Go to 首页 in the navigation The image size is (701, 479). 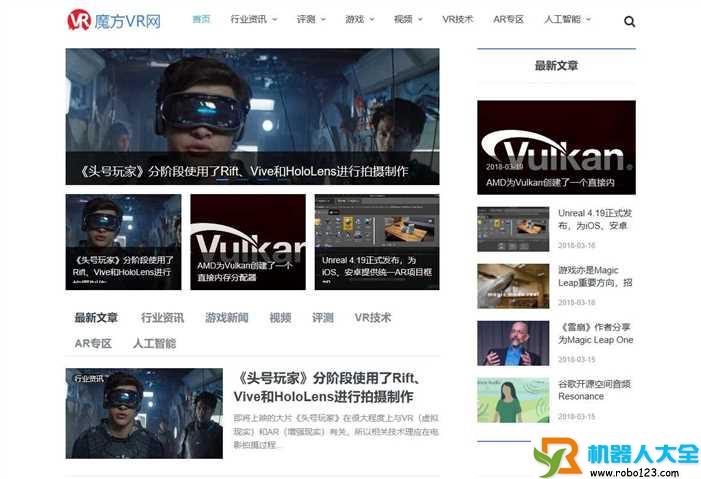click(x=201, y=19)
